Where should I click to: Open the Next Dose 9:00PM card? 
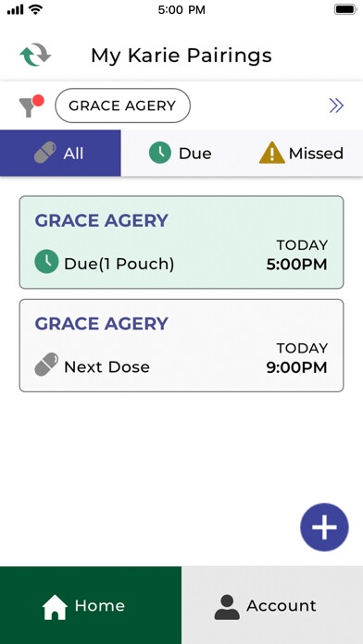(x=181, y=345)
